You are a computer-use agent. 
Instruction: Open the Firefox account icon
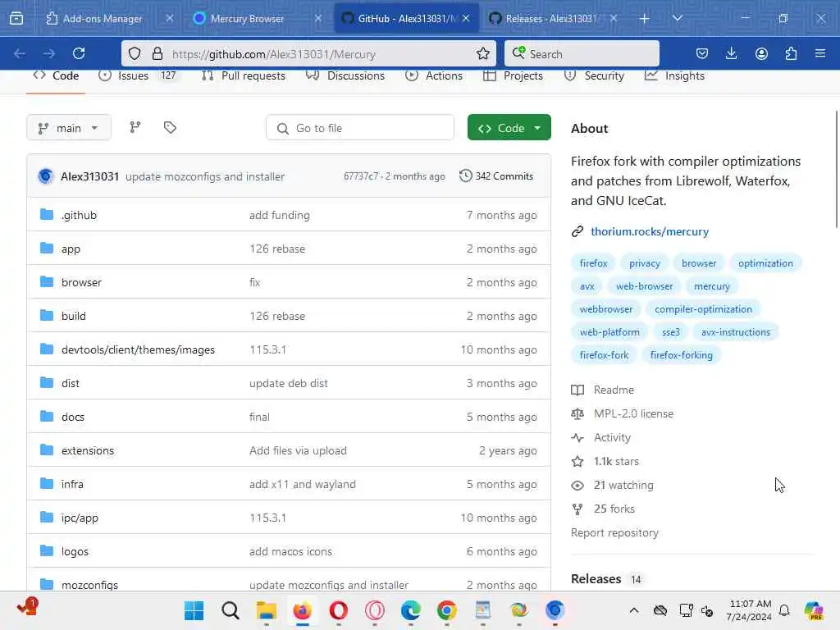coord(761,53)
